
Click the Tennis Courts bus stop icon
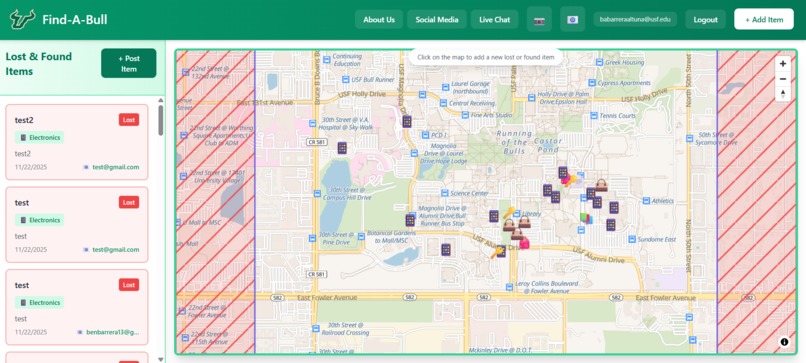(x=594, y=116)
